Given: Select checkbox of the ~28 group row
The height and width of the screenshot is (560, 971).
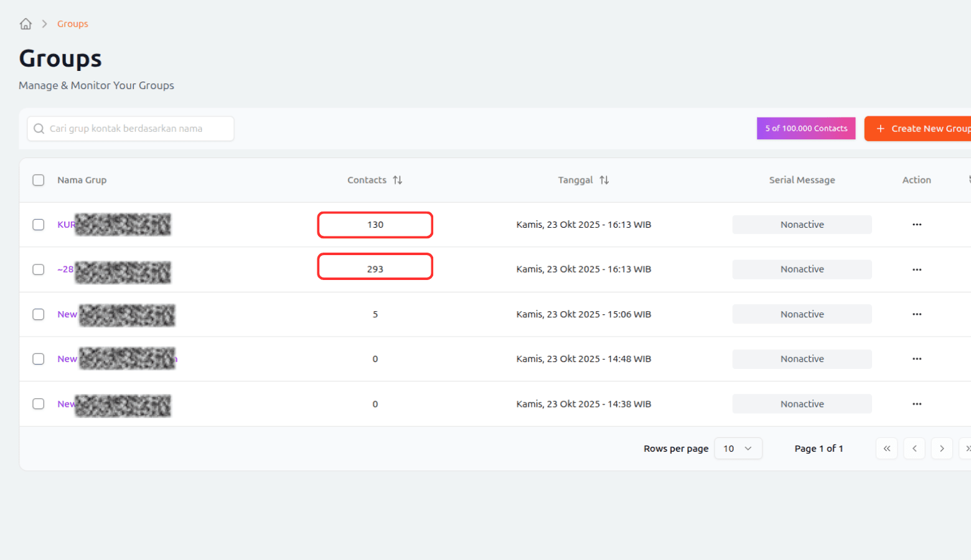Looking at the screenshot, I should [x=39, y=269].
